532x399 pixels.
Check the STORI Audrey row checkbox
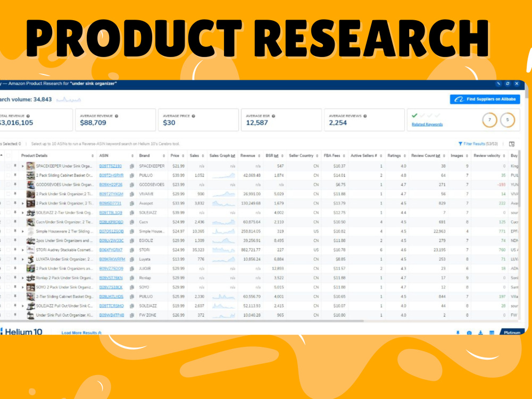(x=8, y=250)
